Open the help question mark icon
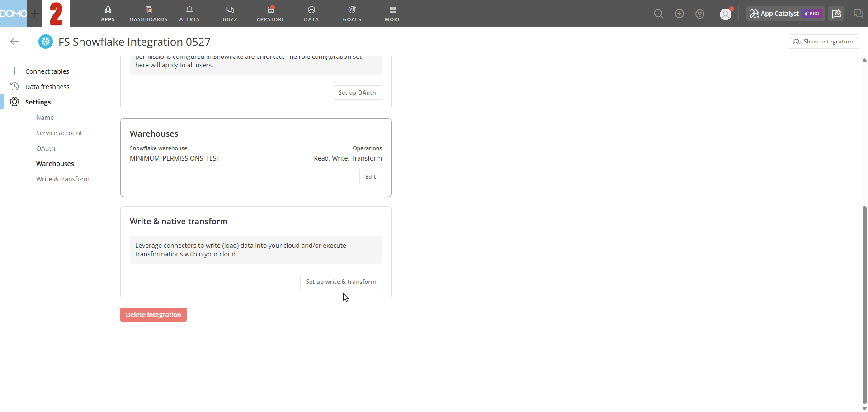 coord(700,14)
